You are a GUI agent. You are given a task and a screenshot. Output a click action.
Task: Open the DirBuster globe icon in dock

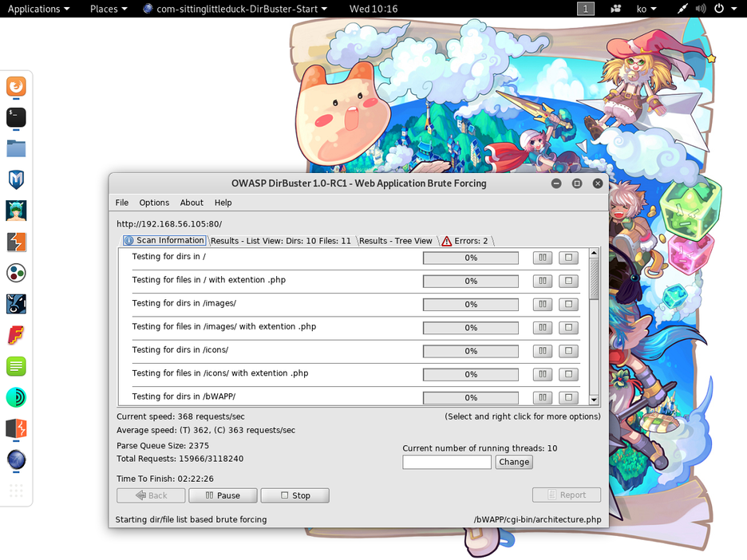[x=16, y=459]
